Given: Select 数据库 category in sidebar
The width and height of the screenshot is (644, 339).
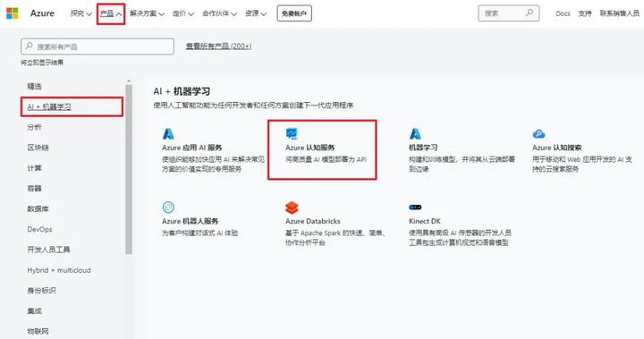Looking at the screenshot, I should (38, 208).
